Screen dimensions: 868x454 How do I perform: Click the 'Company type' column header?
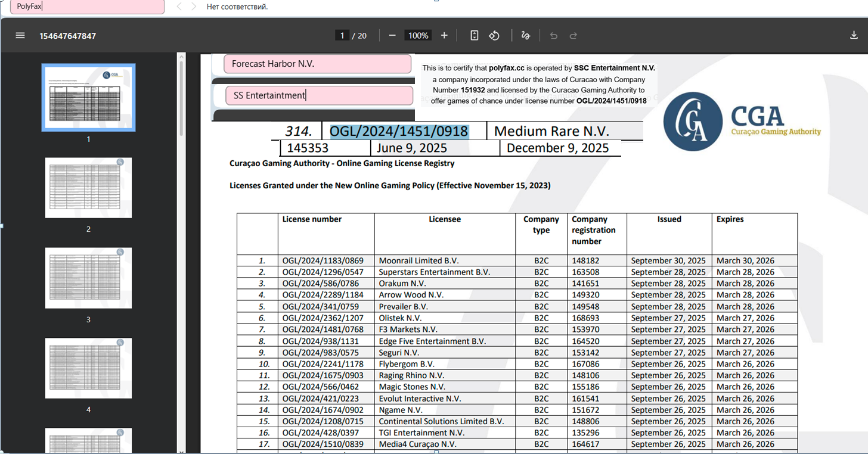tap(541, 225)
